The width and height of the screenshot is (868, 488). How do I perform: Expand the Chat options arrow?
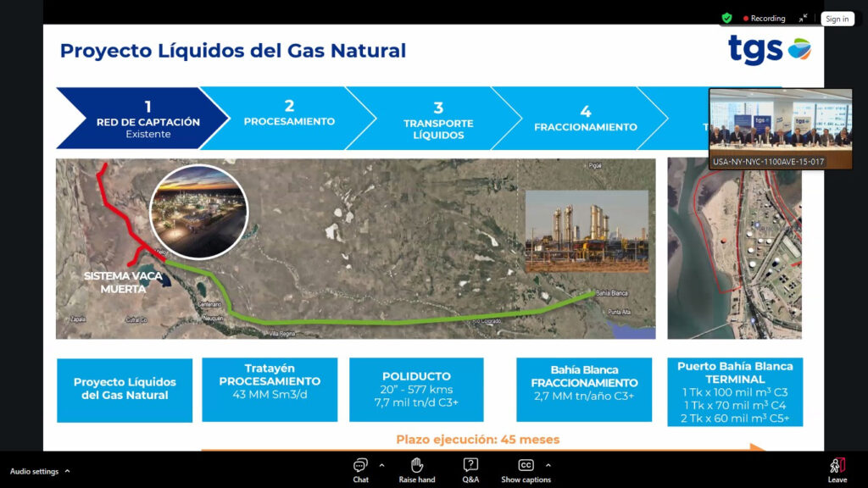(x=381, y=465)
